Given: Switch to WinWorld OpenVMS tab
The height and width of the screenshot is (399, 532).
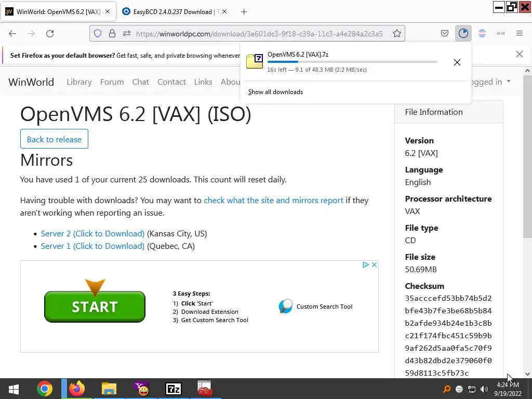Looking at the screenshot, I should [x=58, y=11].
